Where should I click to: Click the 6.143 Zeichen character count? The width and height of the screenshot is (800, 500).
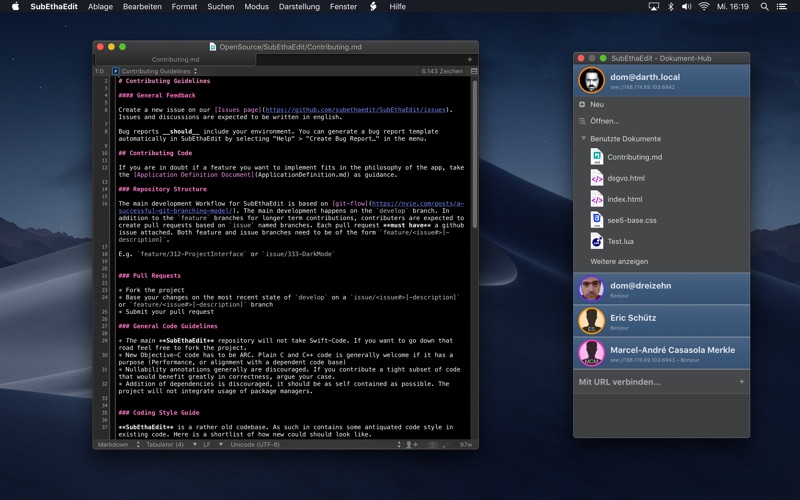pos(442,71)
